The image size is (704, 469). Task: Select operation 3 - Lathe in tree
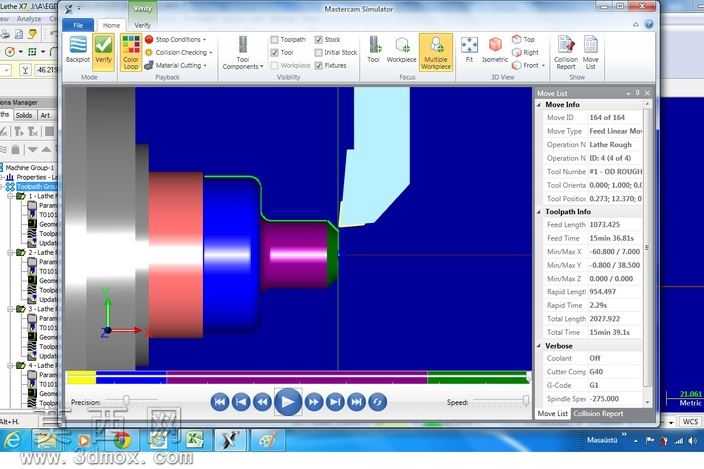[41, 309]
